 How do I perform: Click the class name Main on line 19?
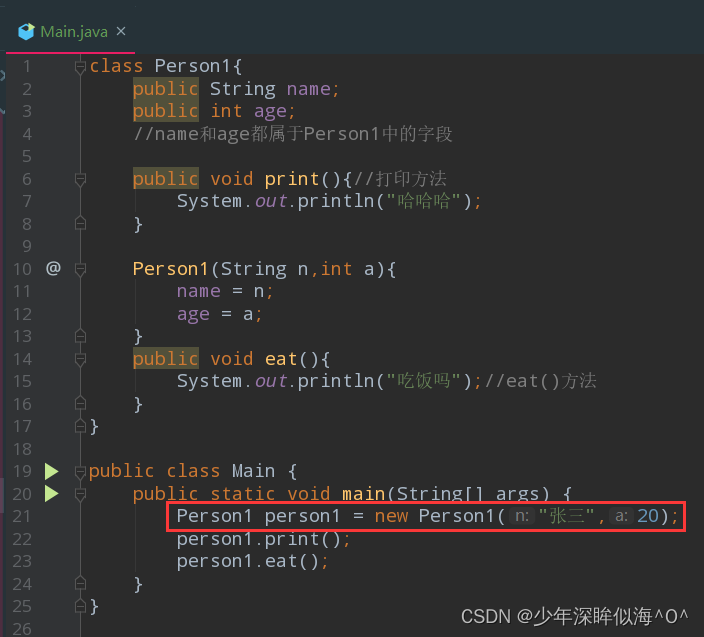(x=254, y=471)
